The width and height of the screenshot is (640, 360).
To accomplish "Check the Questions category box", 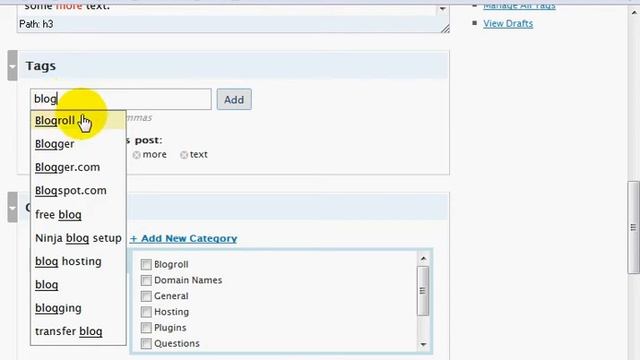I will click(x=146, y=344).
